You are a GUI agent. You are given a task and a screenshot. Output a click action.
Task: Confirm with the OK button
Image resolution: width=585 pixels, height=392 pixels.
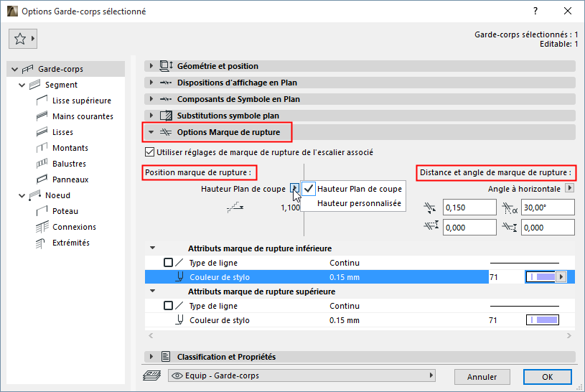[548, 377]
